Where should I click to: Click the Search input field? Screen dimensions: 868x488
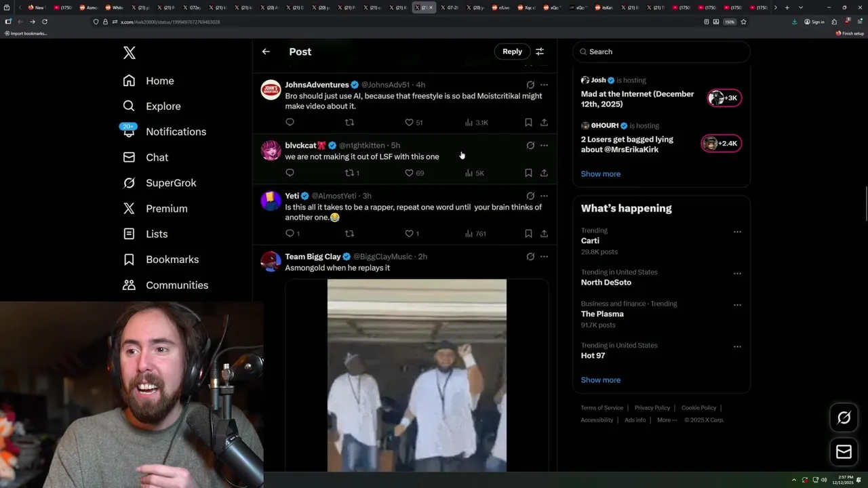tap(661, 52)
